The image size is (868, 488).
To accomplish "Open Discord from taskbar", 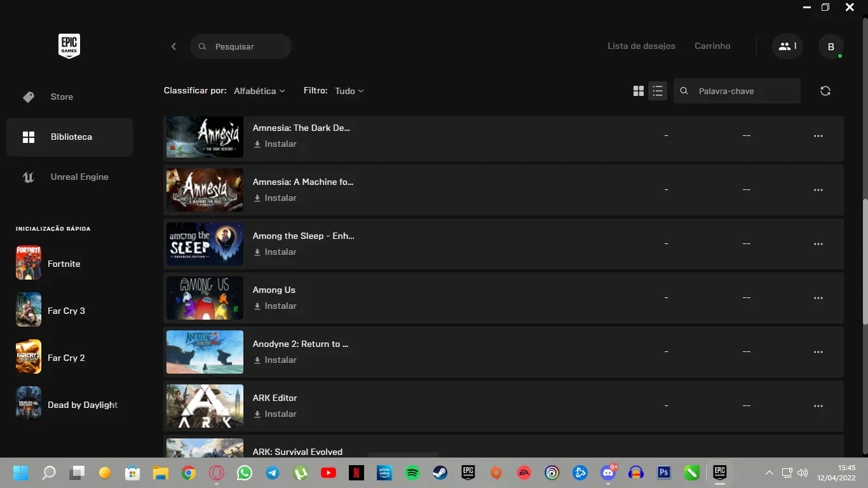I will coord(608,473).
